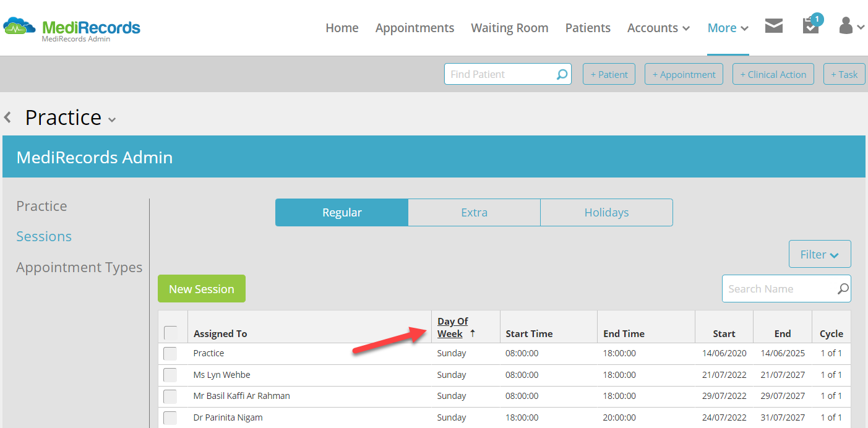Click the Ms Lyn Wehbe name cell
Image resolution: width=868 pixels, height=428 pixels.
tap(221, 375)
